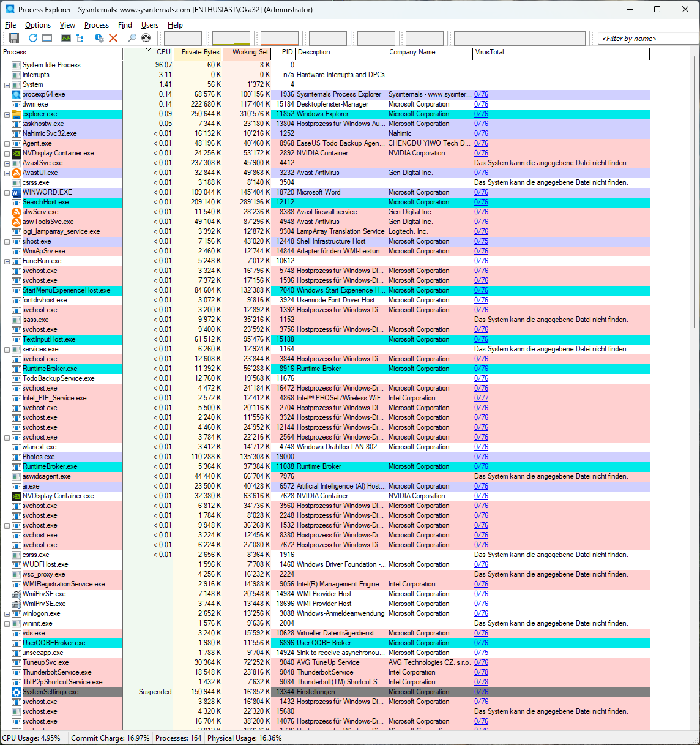This screenshot has height=745, width=700.
Task: Collapse the explorer.exe tree node
Action: 7,114
